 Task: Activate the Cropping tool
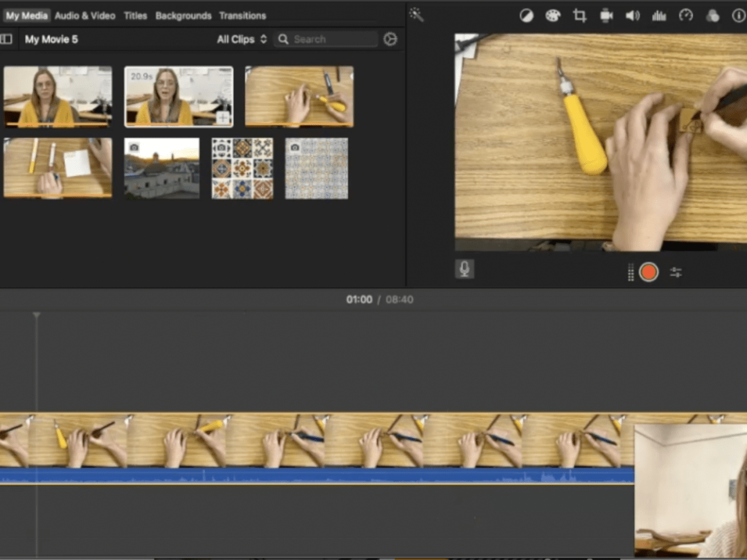(579, 16)
